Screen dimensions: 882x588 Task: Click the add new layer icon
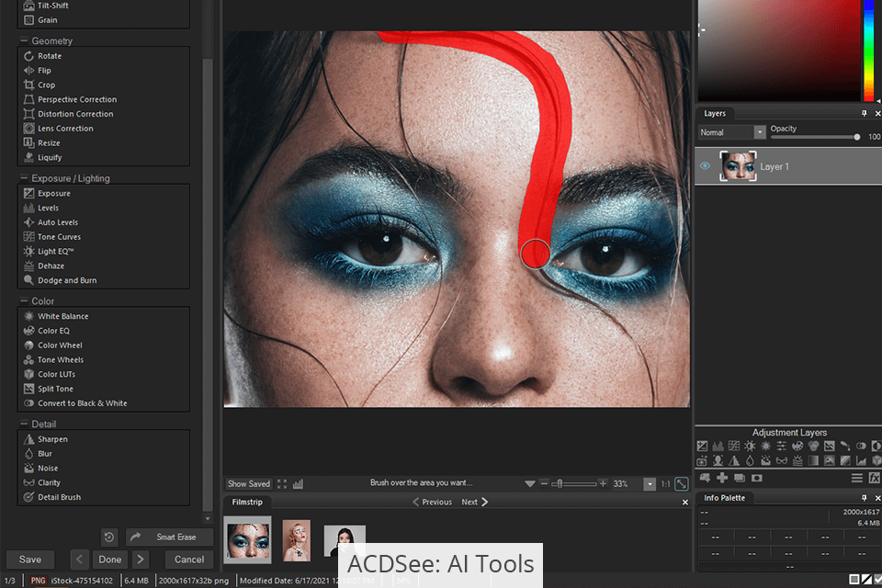point(705,478)
